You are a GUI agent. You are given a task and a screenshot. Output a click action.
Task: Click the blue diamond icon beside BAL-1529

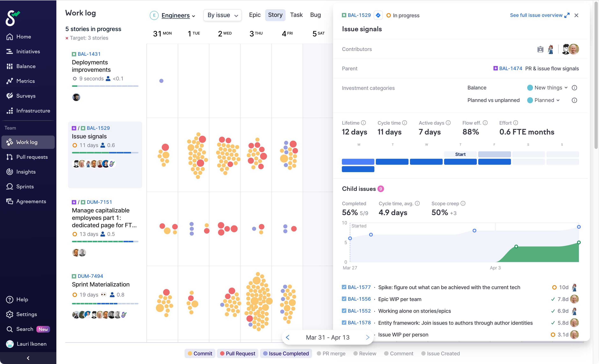[378, 15]
